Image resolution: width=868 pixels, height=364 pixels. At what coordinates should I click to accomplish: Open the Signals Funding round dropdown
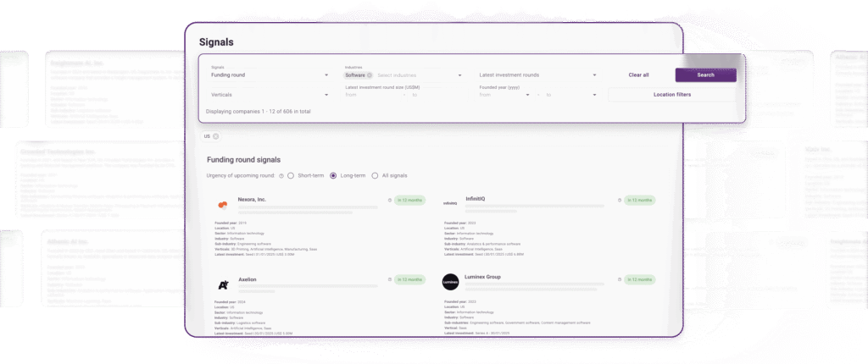(268, 74)
